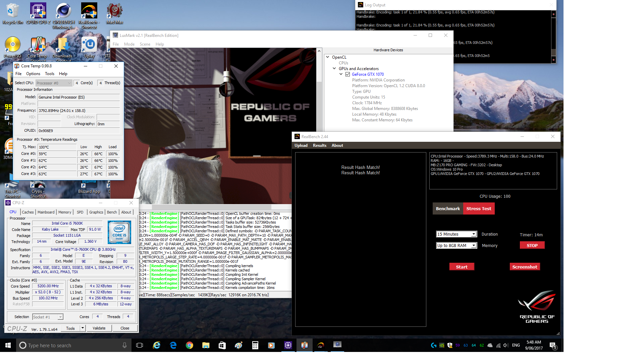Open Core Temp Options menu
The image size is (644, 362).
tap(33, 74)
